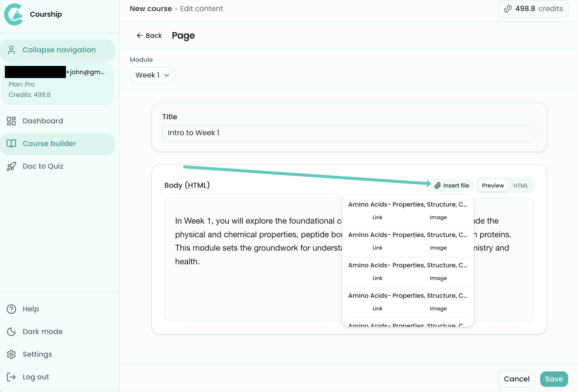Collapse the navigation sidebar
578x392 pixels.
57,50
